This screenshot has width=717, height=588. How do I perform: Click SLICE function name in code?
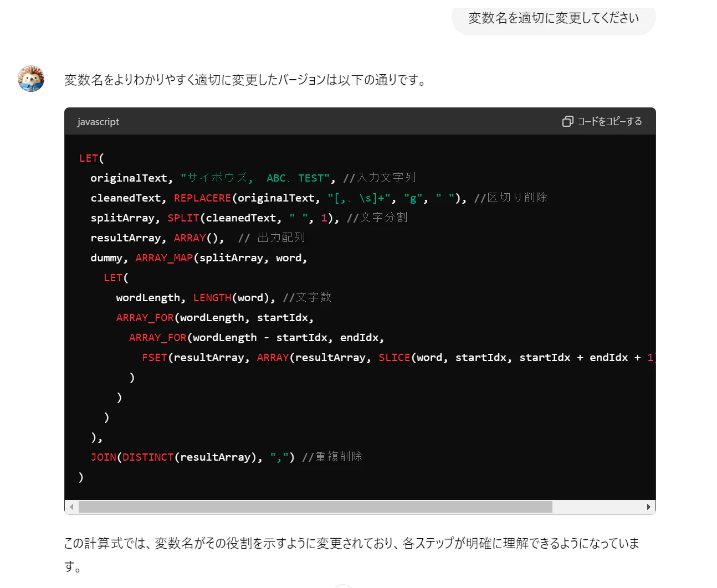click(x=395, y=357)
